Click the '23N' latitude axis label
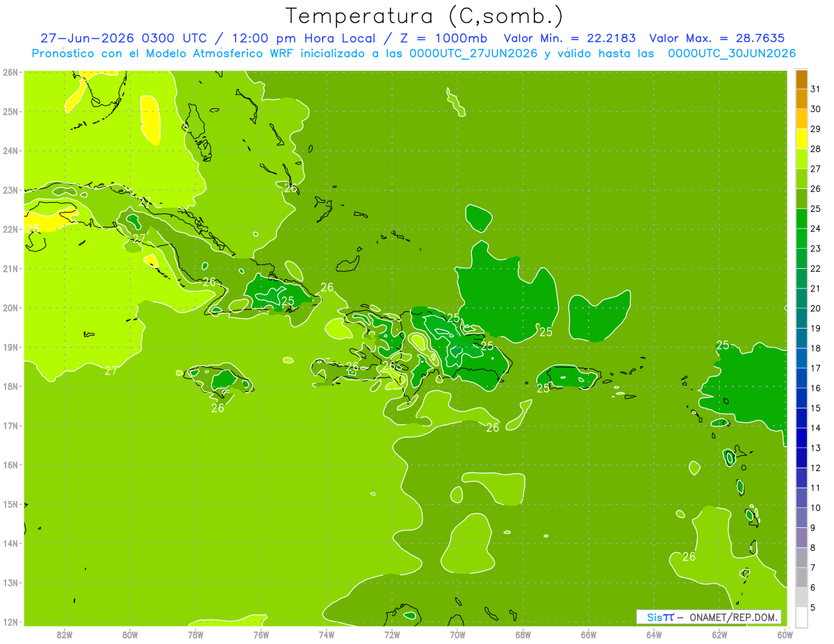This screenshot has width=834, height=644. pyautogui.click(x=10, y=190)
